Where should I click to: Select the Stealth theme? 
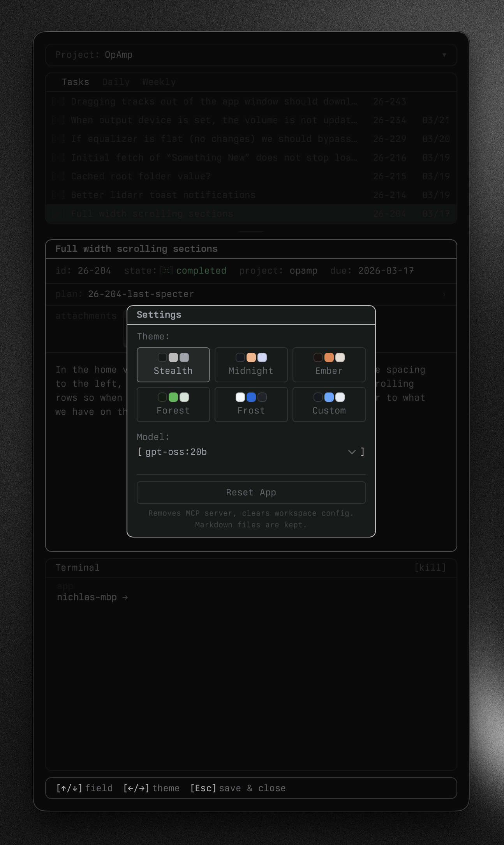point(173,365)
